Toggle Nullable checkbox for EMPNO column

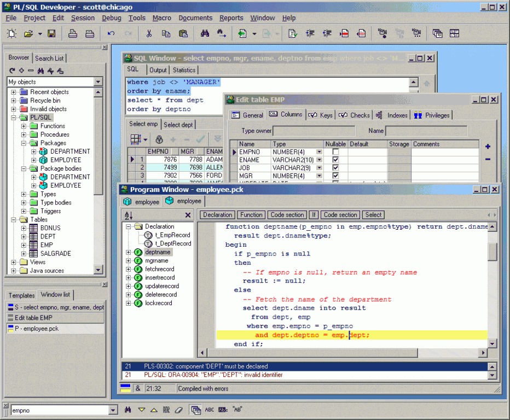(x=335, y=152)
